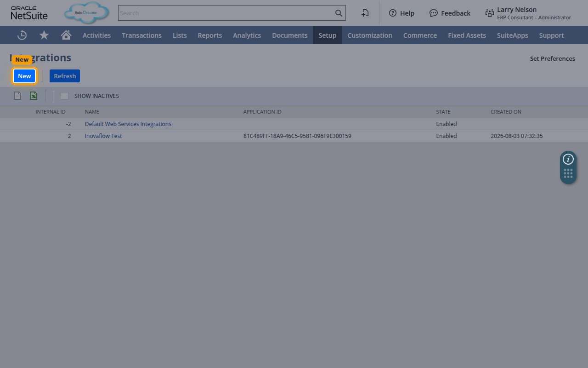Open the Transactions menu
The width and height of the screenshot is (588, 368).
point(141,35)
